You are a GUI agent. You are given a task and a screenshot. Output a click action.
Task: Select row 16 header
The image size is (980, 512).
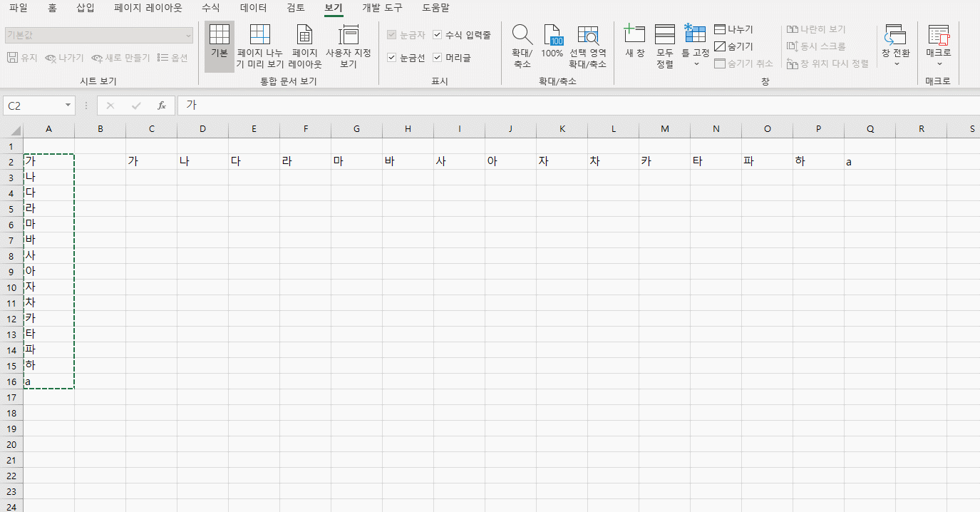click(11, 382)
